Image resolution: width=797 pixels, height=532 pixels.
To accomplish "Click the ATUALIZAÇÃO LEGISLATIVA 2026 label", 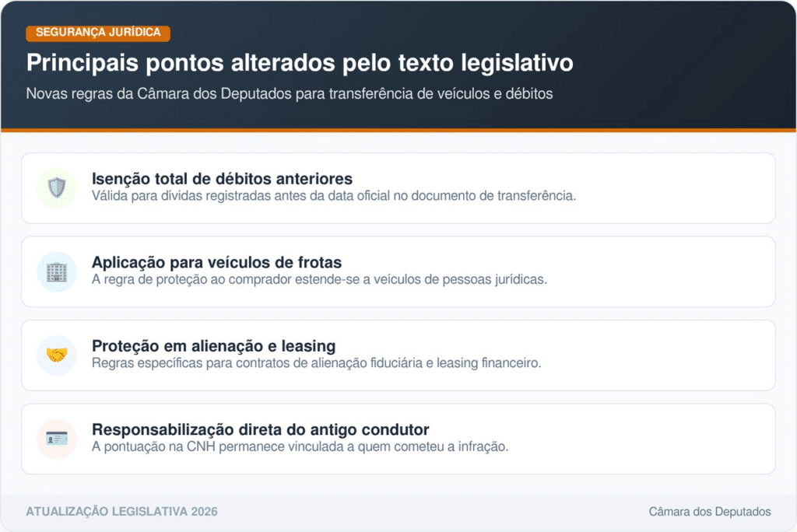I will coord(121,512).
